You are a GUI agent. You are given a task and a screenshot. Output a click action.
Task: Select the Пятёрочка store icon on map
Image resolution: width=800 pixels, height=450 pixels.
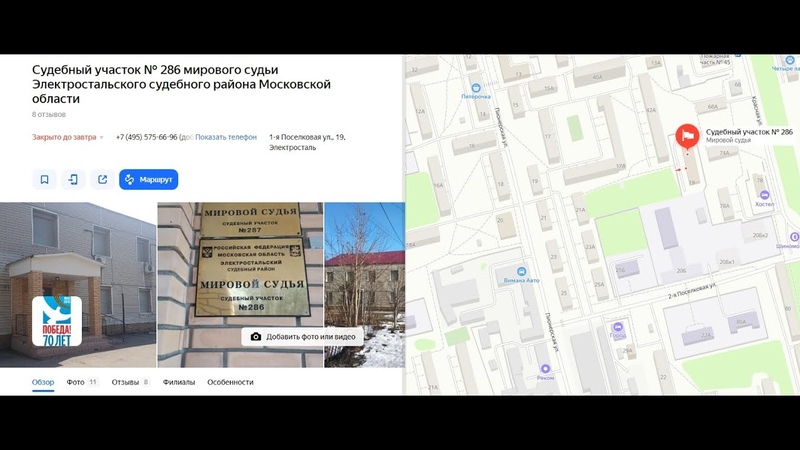(x=476, y=88)
